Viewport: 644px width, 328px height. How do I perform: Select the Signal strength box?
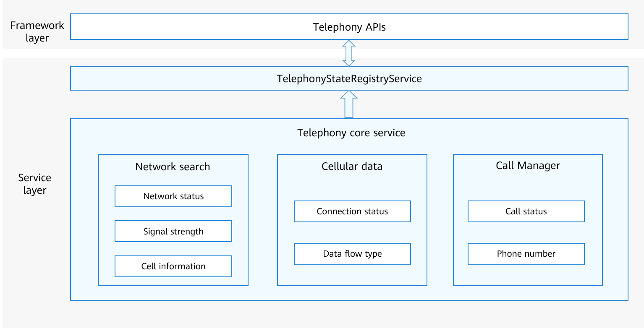click(173, 232)
